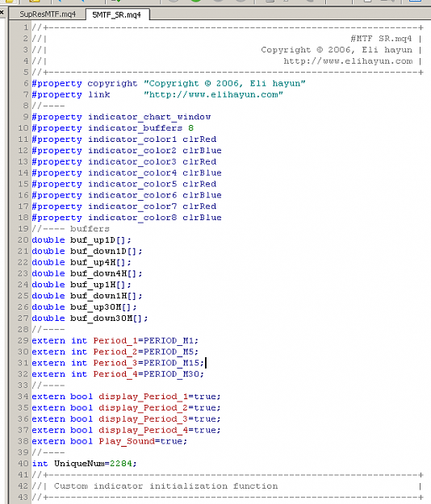Click 'indicator_color7 clrRed' on line 17
Image resolution: width=431 pixels, height=504 pixels.
152,206
